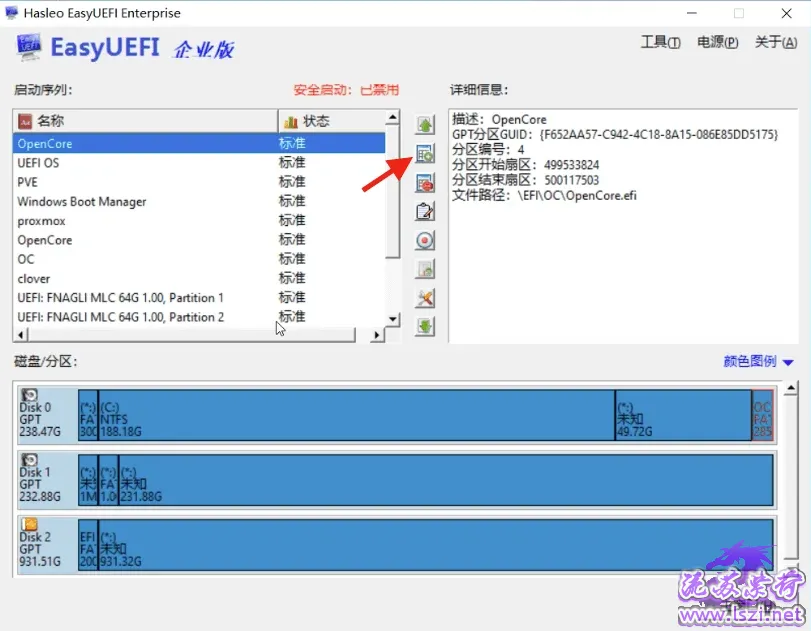811x631 pixels.
Task: Select the proxmox boot entry
Action: [199, 221]
